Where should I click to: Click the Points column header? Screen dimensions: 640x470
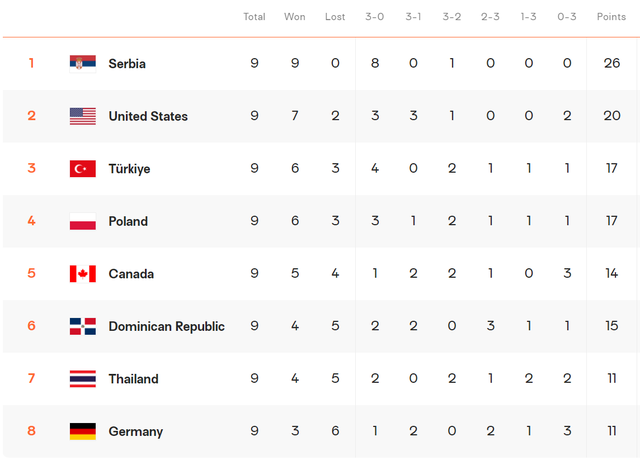pyautogui.click(x=611, y=17)
